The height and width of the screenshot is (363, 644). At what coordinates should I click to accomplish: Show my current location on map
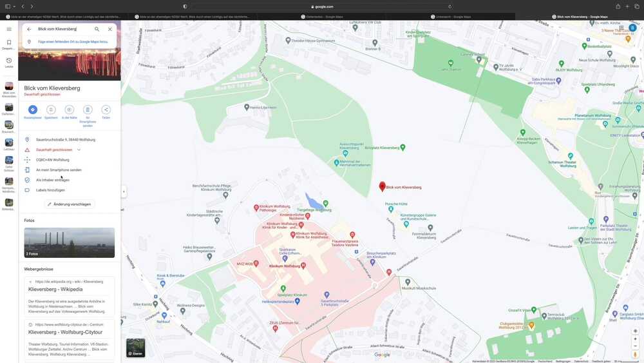tap(635, 331)
